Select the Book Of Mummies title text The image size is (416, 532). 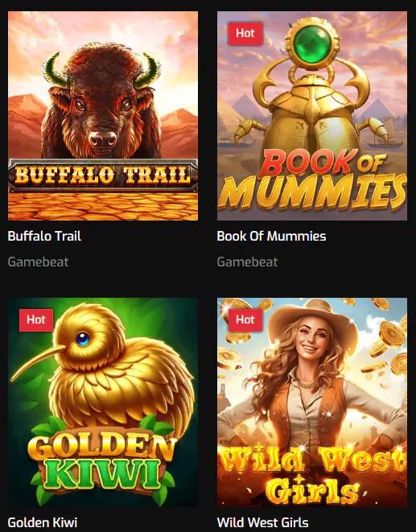tap(271, 236)
